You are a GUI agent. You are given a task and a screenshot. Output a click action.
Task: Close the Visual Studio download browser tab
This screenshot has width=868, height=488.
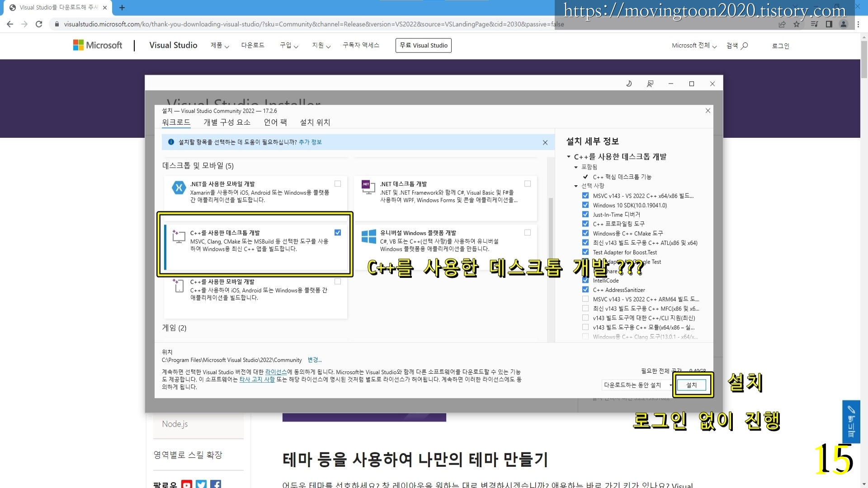(104, 7)
